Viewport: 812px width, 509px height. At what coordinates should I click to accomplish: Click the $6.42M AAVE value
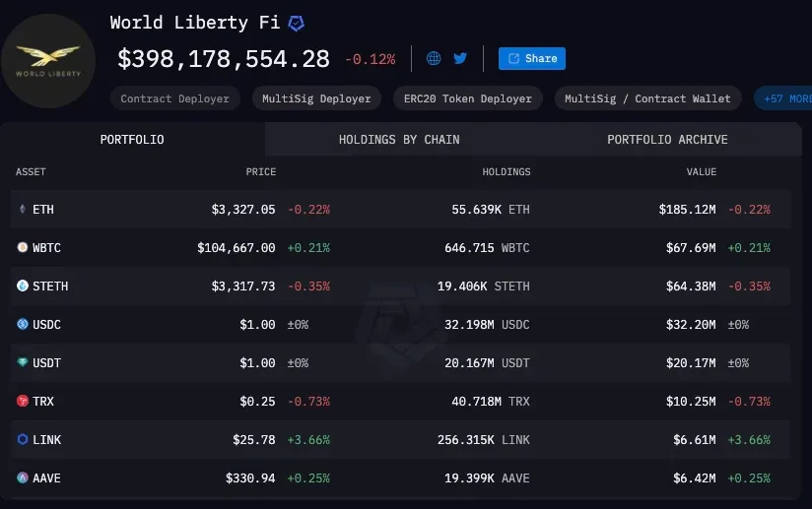pos(695,477)
